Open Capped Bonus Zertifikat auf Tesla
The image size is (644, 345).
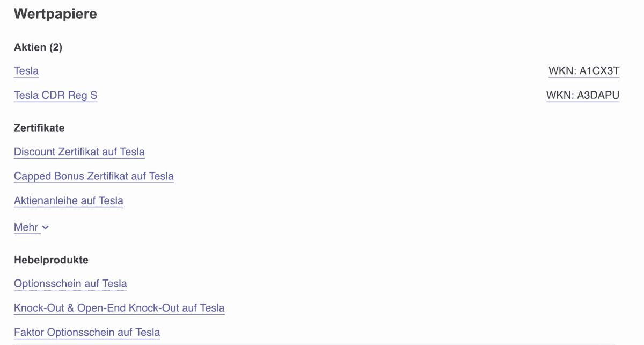coord(93,176)
